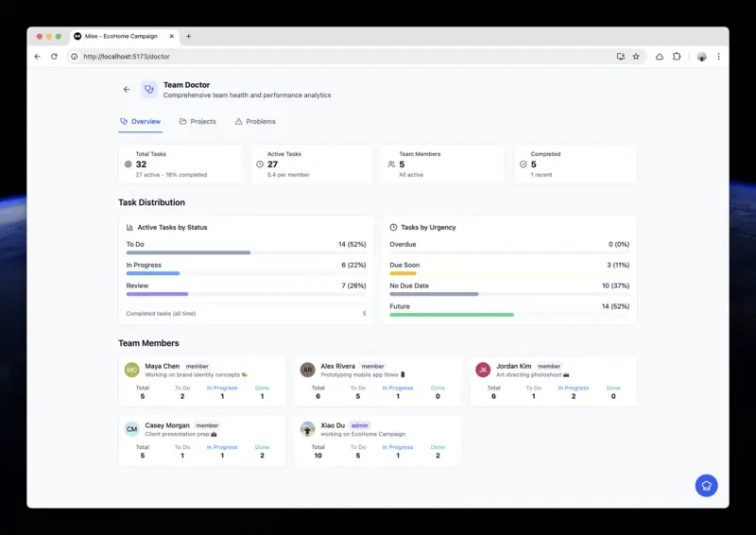The width and height of the screenshot is (756, 535).
Task: Switch to the Problems tab
Action: point(255,122)
